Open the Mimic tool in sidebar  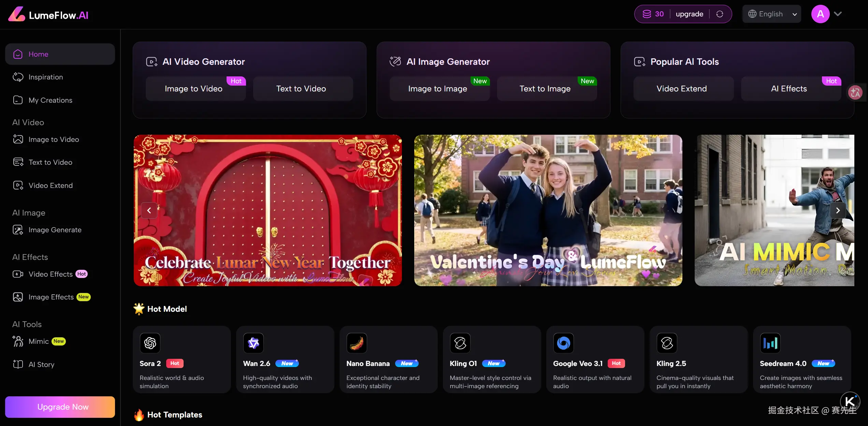(39, 341)
